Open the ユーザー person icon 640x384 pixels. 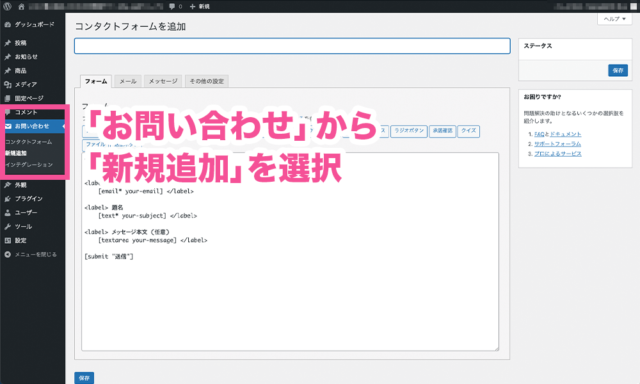(7, 213)
